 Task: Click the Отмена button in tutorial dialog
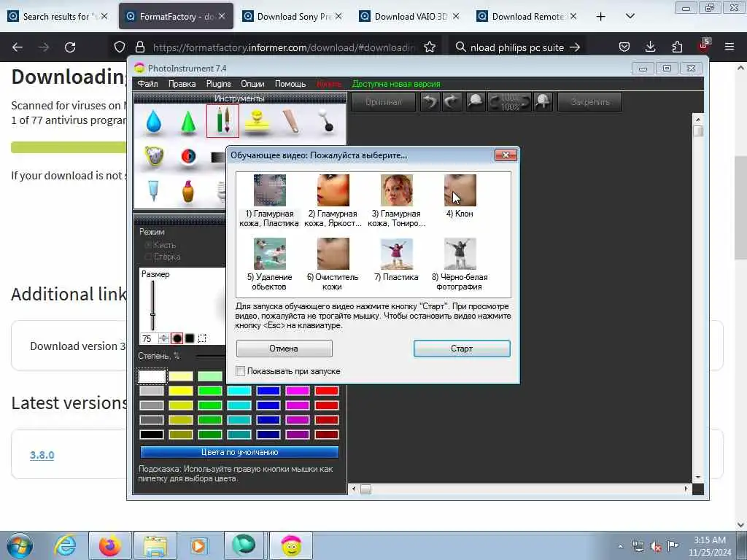(284, 349)
